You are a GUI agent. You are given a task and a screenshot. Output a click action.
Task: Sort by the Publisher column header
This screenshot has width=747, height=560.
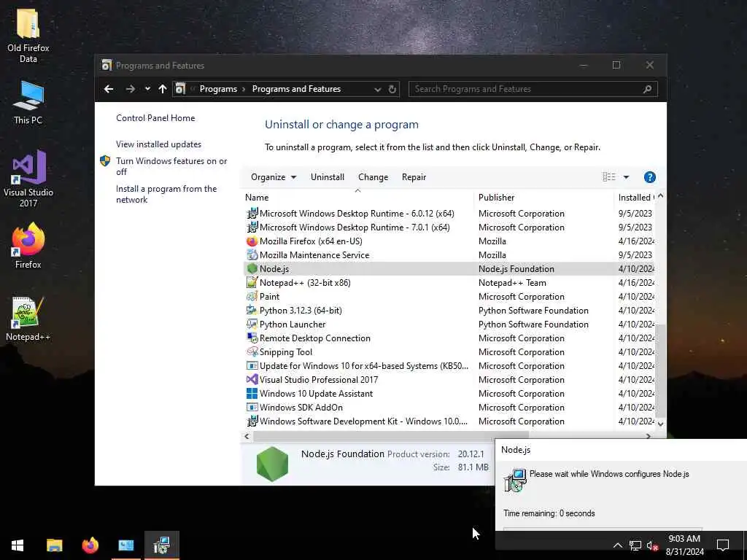[x=544, y=197]
